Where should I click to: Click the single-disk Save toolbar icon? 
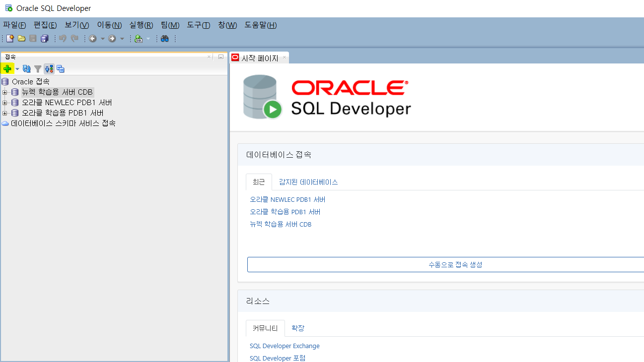pos(33,38)
